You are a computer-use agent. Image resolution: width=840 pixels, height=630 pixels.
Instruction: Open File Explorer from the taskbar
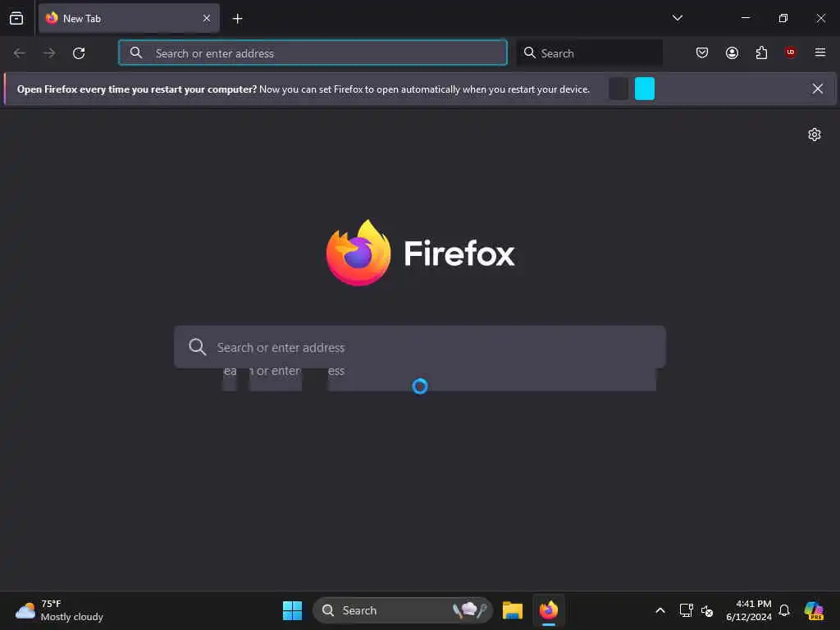(512, 610)
